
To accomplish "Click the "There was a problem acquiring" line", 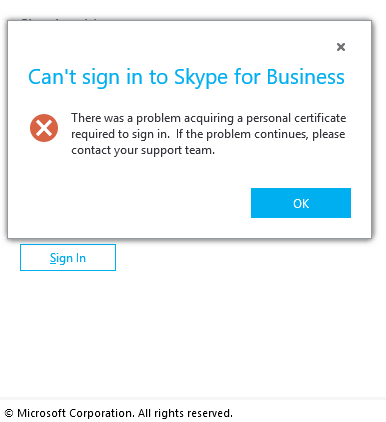I will coord(153,118).
